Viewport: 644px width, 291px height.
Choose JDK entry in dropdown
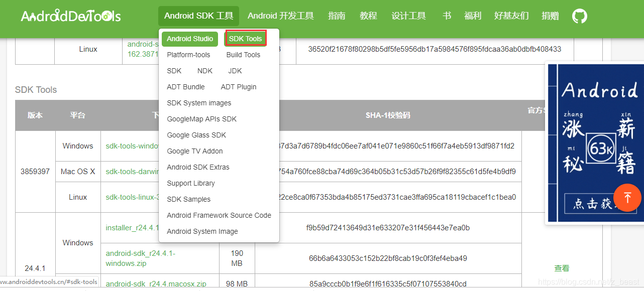[235, 71]
